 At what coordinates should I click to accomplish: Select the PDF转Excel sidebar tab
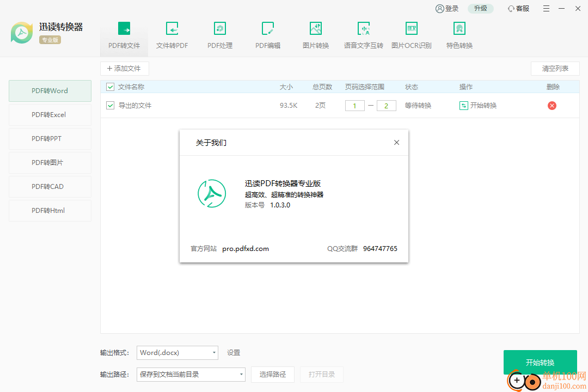point(50,115)
